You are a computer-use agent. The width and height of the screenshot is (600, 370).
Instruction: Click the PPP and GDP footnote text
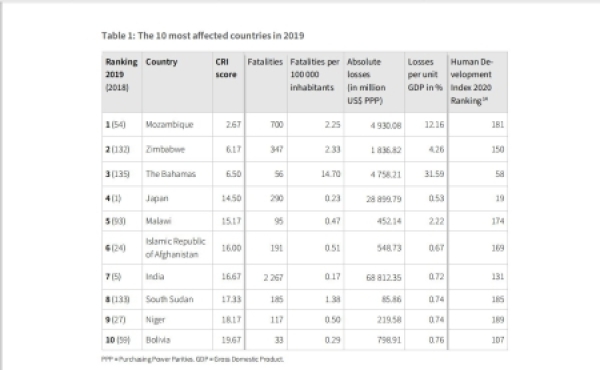[192, 359]
